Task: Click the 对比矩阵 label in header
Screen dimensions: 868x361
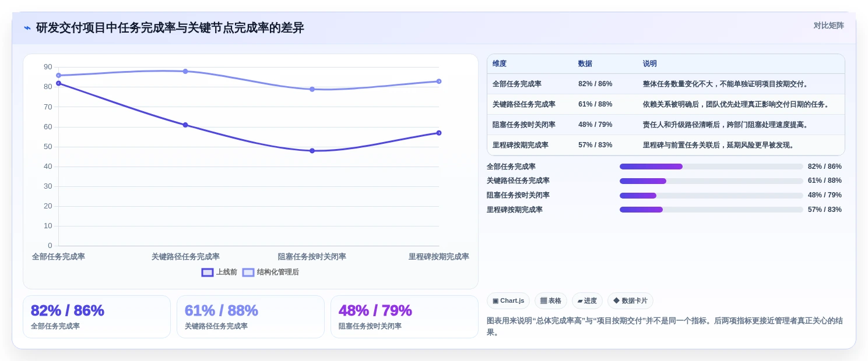Action: click(829, 26)
